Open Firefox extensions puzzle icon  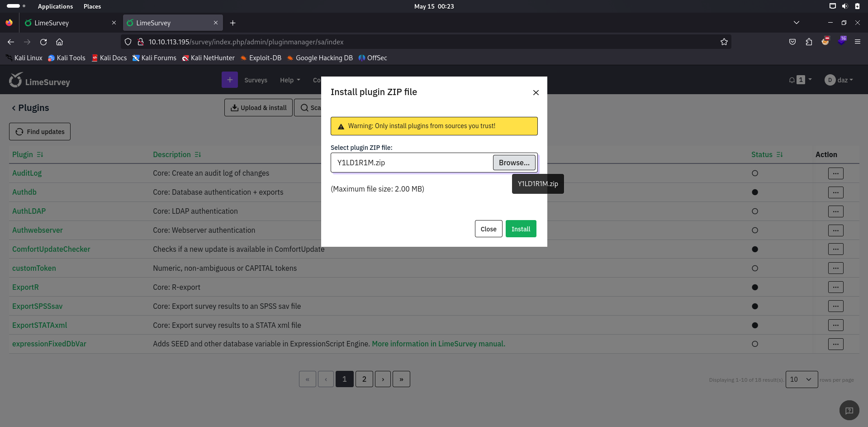click(x=809, y=42)
